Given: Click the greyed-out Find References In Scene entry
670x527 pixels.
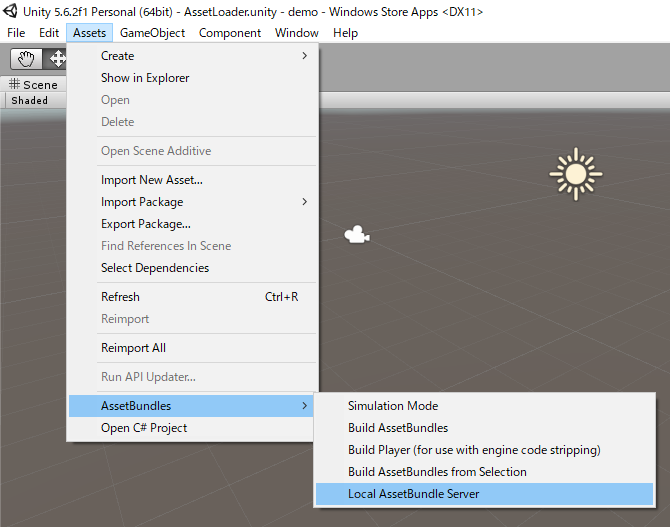Looking at the screenshot, I should (192, 246).
